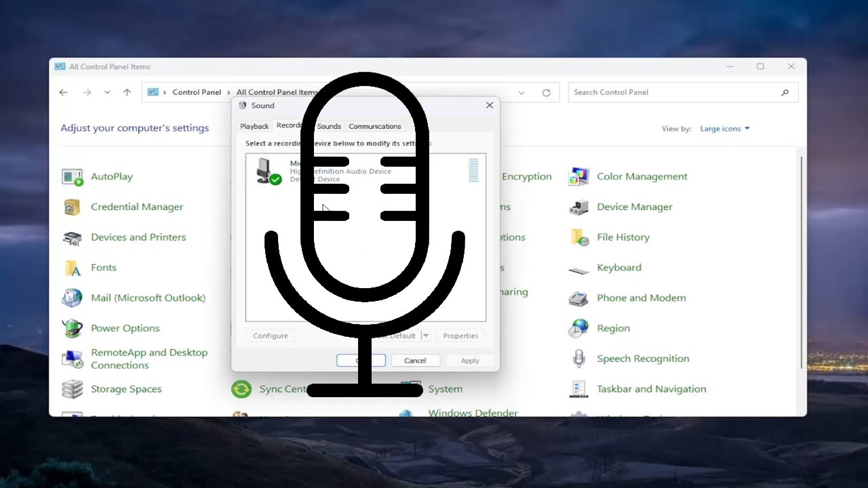
Task: Open the Set Default dropdown arrow
Action: tap(426, 336)
